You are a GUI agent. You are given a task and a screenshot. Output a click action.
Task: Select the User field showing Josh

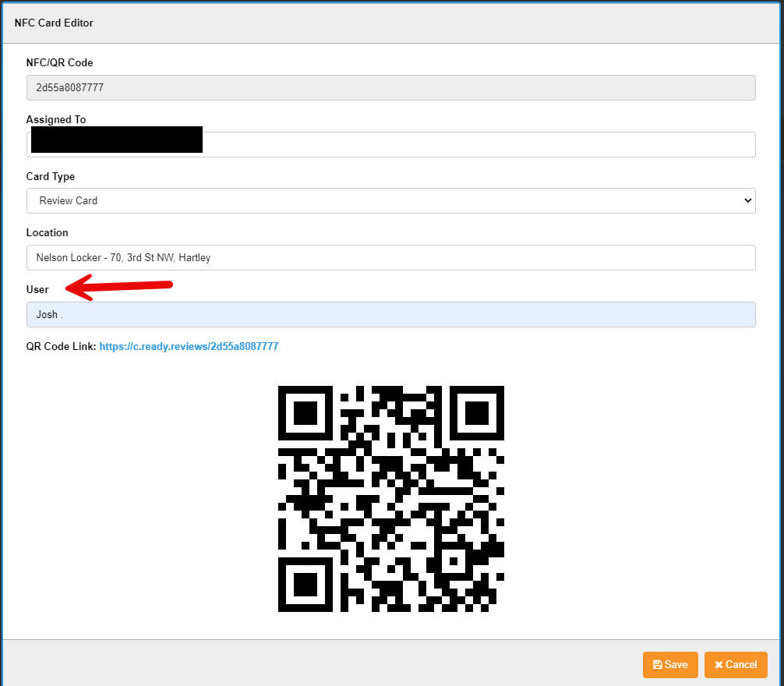pyautogui.click(x=390, y=314)
